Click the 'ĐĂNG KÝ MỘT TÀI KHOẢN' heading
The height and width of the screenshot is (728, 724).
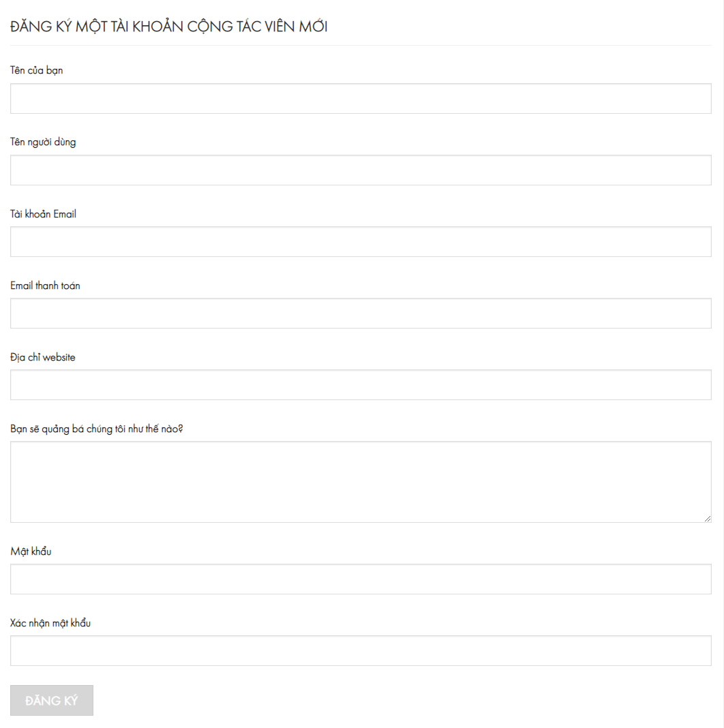pos(169,27)
